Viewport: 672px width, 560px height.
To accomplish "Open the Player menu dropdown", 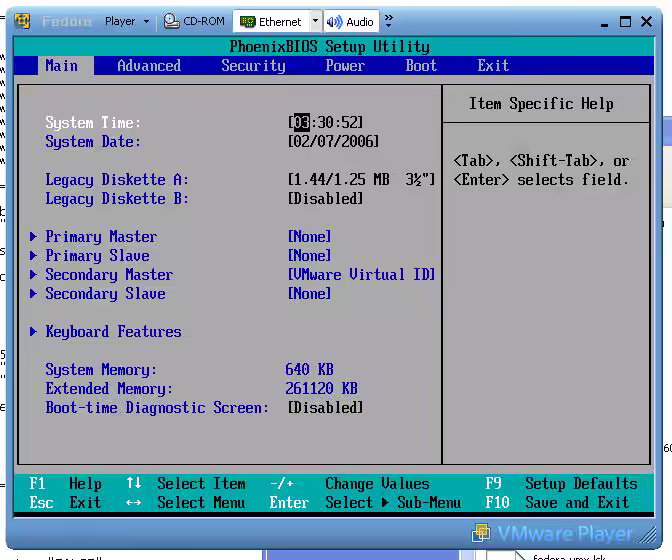I will [x=127, y=21].
